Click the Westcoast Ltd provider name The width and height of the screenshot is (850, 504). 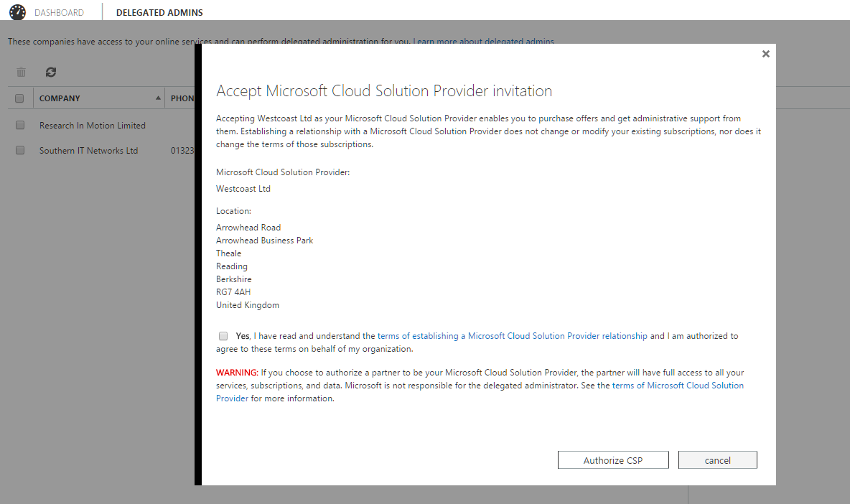click(243, 189)
